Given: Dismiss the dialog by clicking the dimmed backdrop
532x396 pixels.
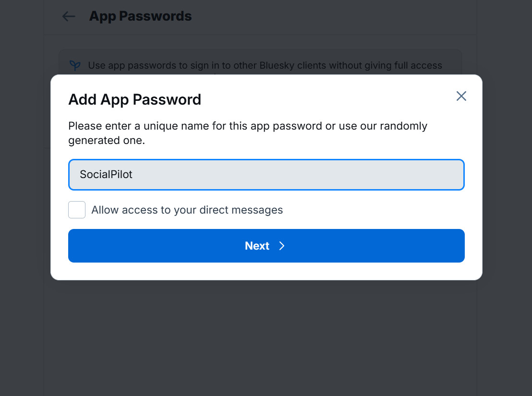Looking at the screenshot, I should [x=264, y=336].
